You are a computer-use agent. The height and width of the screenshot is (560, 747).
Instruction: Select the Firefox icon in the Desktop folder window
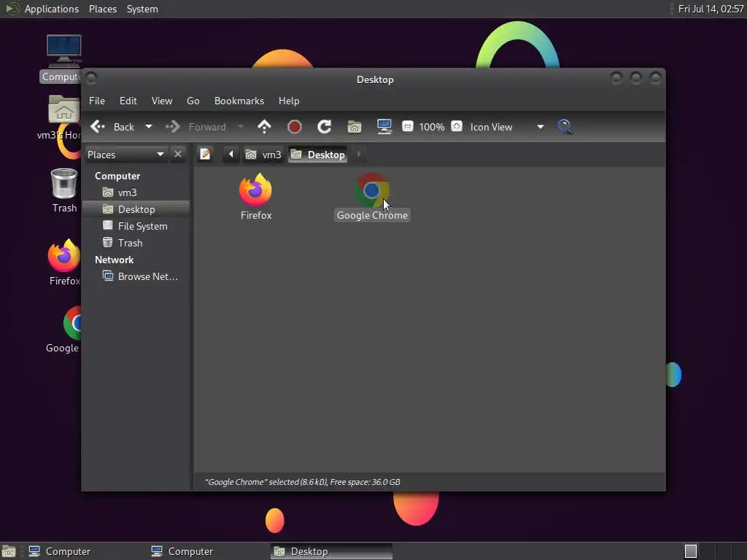click(x=255, y=190)
